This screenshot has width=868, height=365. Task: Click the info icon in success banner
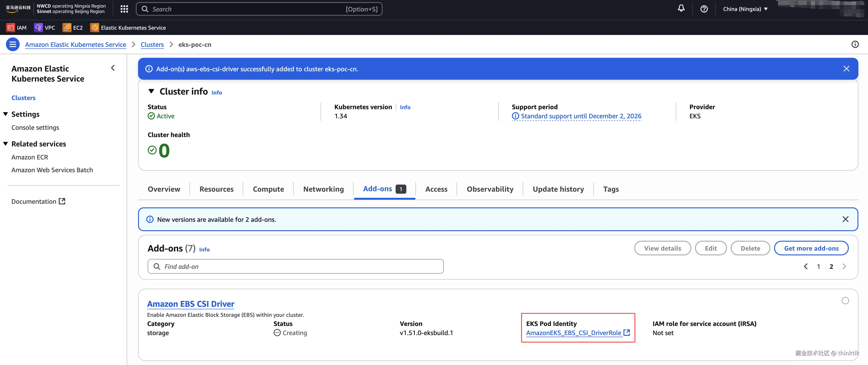[149, 69]
